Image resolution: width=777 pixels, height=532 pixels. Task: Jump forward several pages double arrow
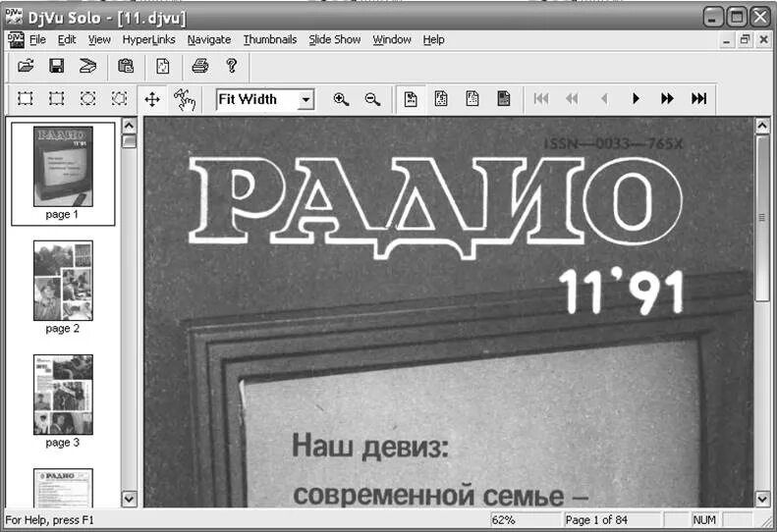tap(667, 98)
